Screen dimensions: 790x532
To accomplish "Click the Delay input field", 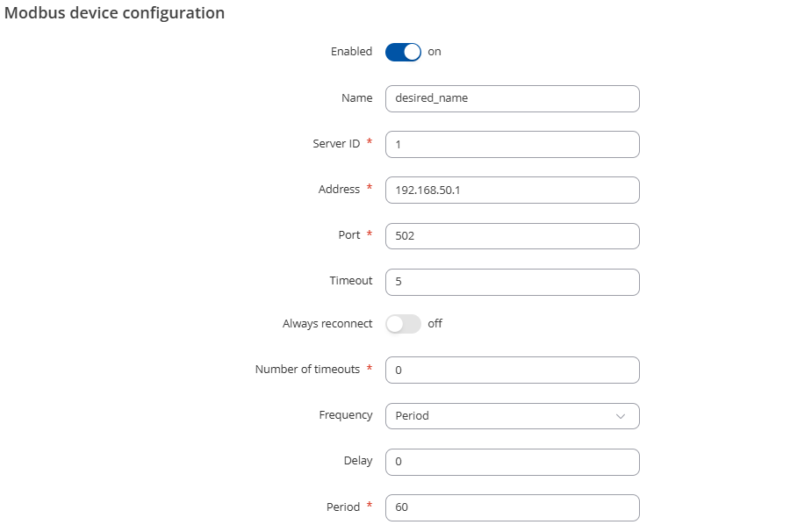I will point(513,462).
